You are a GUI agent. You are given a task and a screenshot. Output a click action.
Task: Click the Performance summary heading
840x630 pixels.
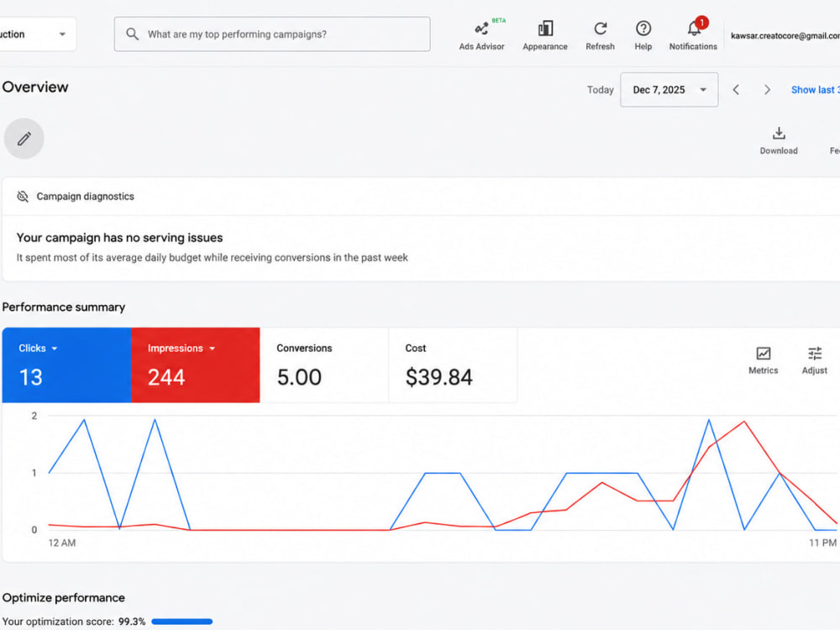tap(64, 307)
